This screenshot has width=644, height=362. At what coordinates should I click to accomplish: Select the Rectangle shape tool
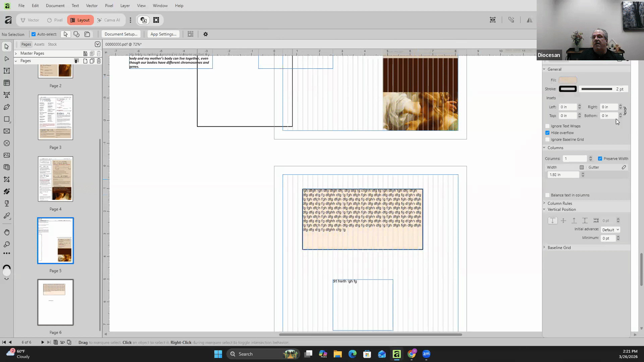click(x=6, y=119)
